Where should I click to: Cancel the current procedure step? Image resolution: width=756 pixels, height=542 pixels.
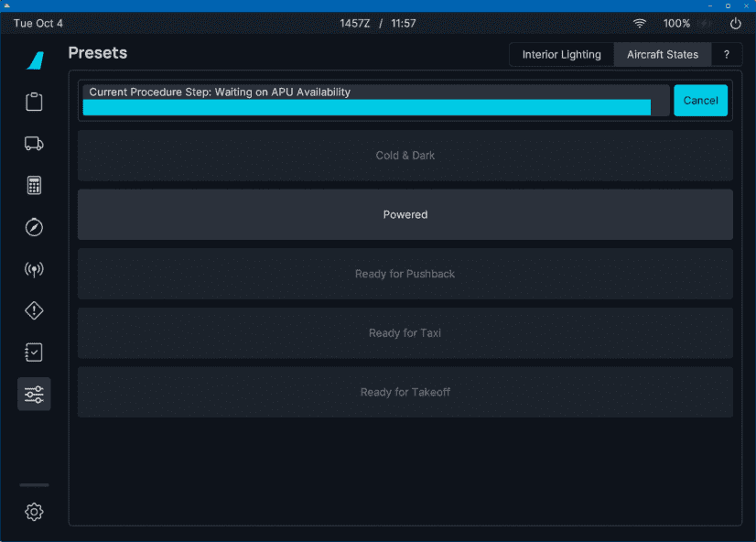pos(700,101)
